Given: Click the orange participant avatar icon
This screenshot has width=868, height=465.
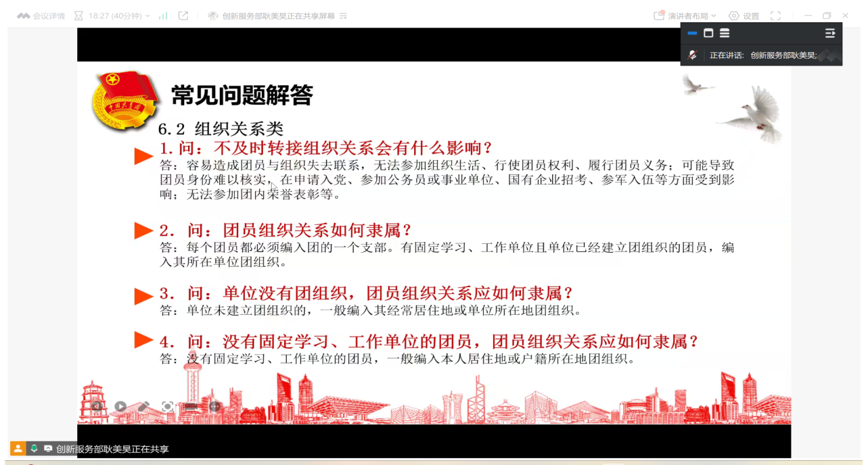Looking at the screenshot, I should coord(18,448).
